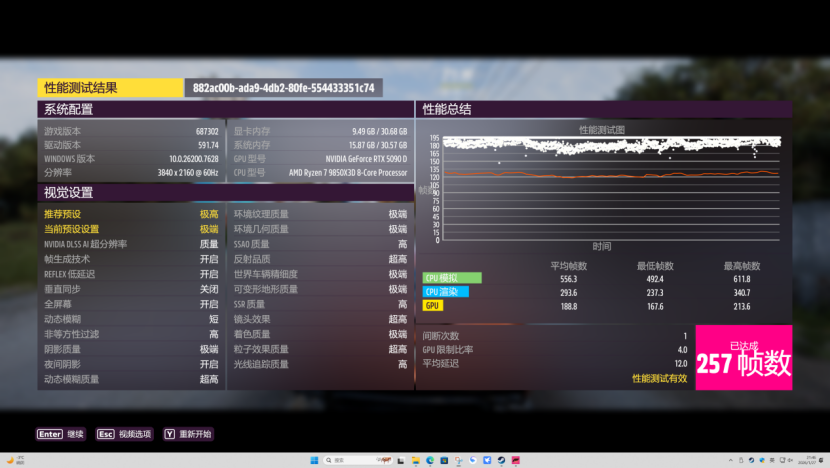Toggle the 垂直同步 setting row
This screenshot has height=468, width=830.
point(130,289)
